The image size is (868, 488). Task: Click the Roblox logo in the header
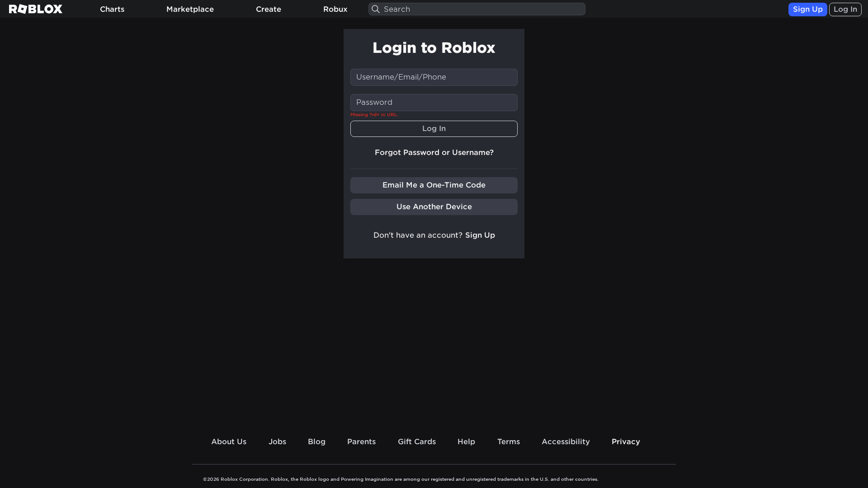tap(36, 9)
